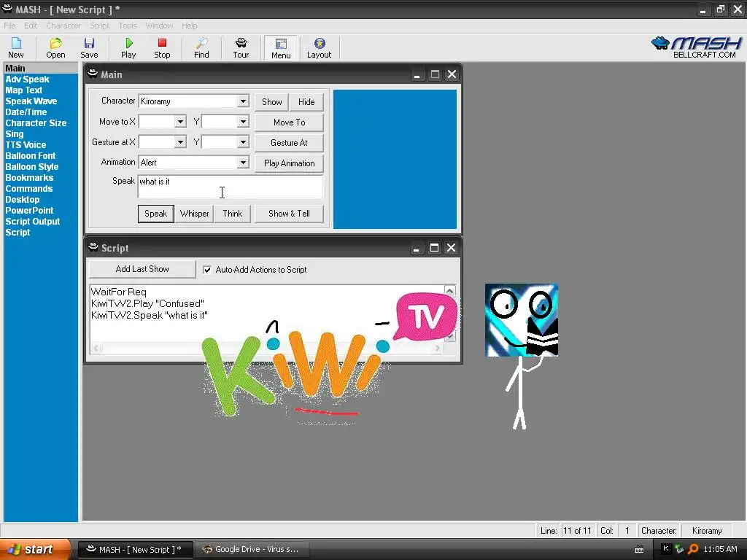The image size is (747, 560).
Task: Select Speak Wave in the sidebar
Action: tap(31, 101)
